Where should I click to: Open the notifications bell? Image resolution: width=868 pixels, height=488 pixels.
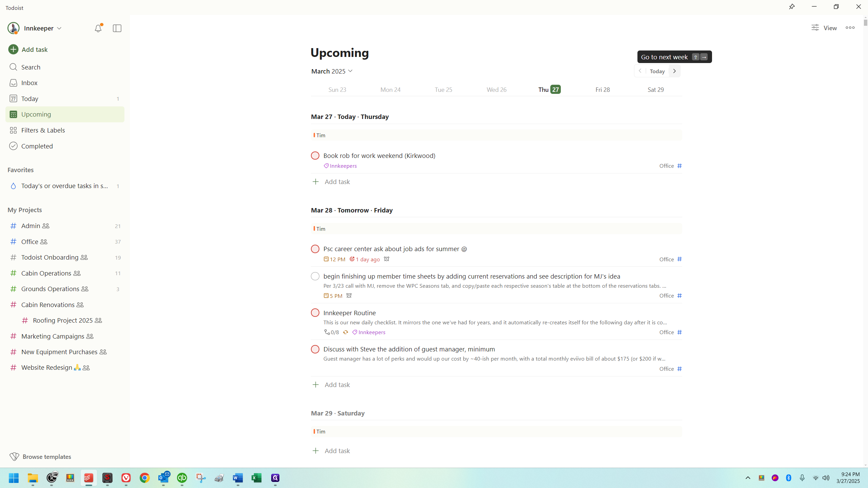click(98, 28)
